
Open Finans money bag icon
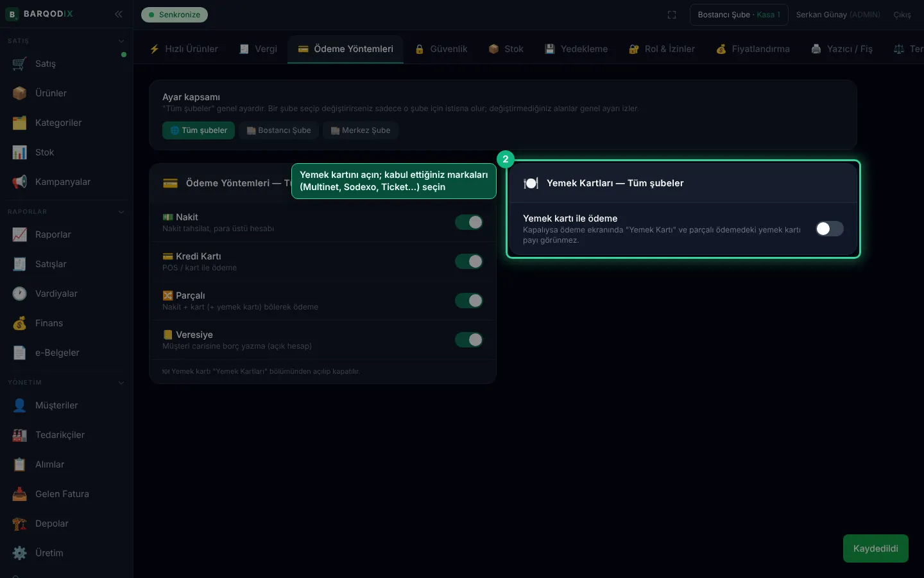click(19, 323)
